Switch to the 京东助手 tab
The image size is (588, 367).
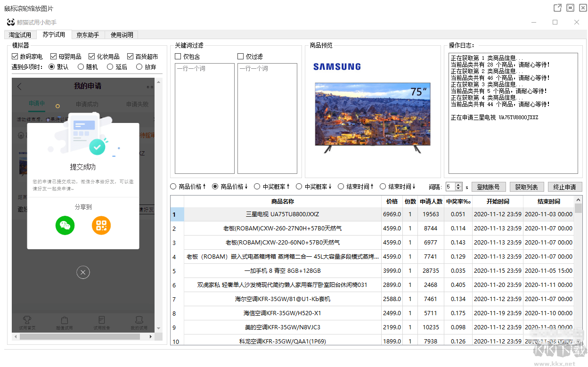88,35
